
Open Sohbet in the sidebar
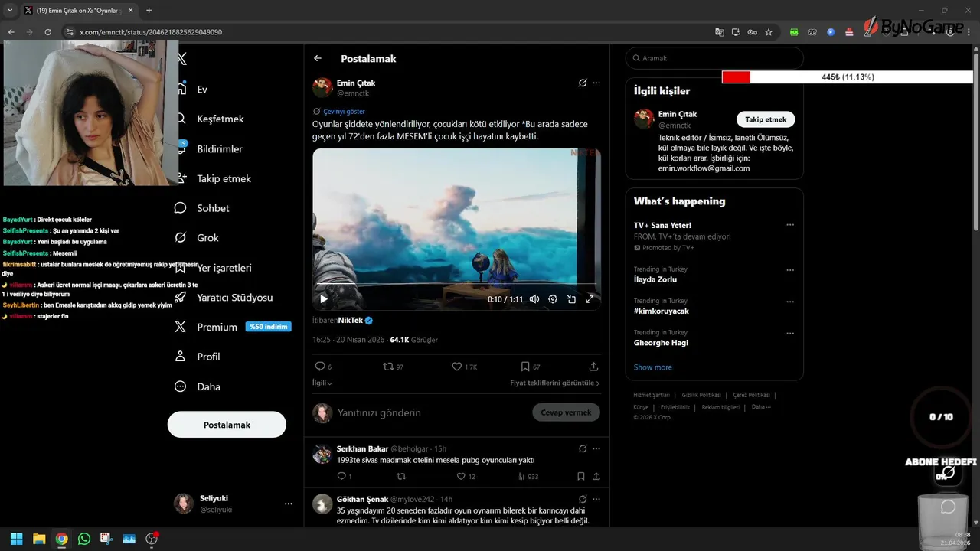click(x=202, y=208)
